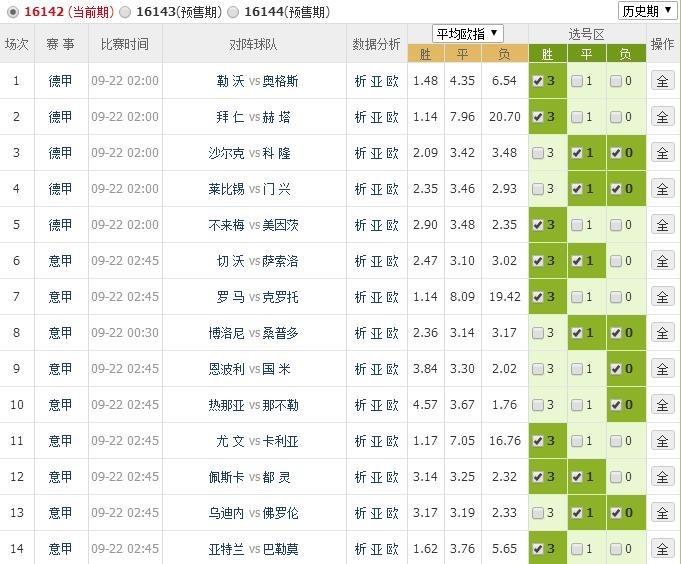Viewport: 681px width, 564px height.
Task: Select the 16144 presale period radio button
Action: tap(233, 12)
